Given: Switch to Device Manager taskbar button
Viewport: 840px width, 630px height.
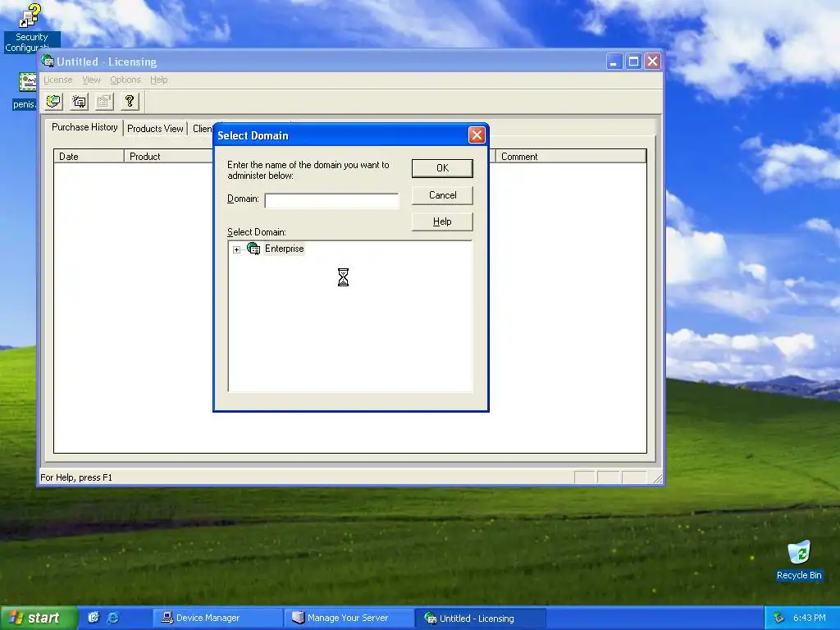Looking at the screenshot, I should [217, 619].
